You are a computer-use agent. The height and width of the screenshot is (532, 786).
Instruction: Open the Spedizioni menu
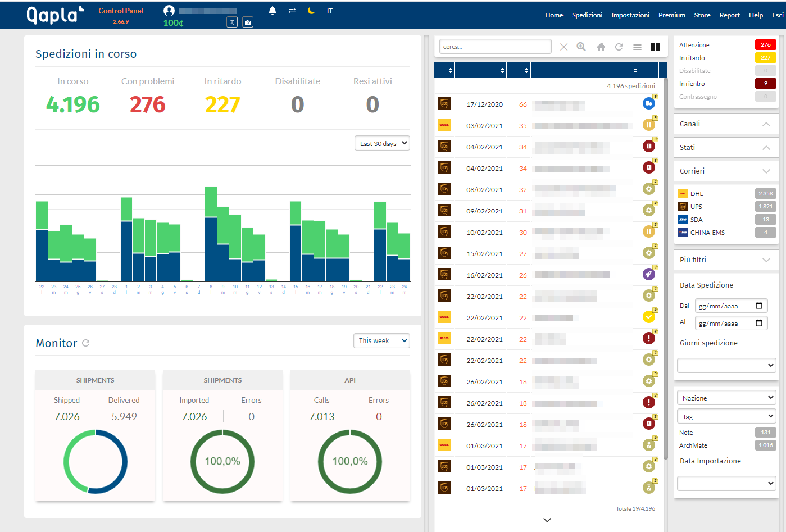pyautogui.click(x=587, y=15)
